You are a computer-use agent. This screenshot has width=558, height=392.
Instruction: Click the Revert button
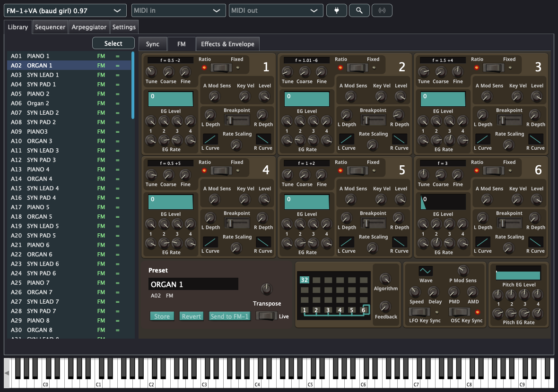click(x=192, y=316)
